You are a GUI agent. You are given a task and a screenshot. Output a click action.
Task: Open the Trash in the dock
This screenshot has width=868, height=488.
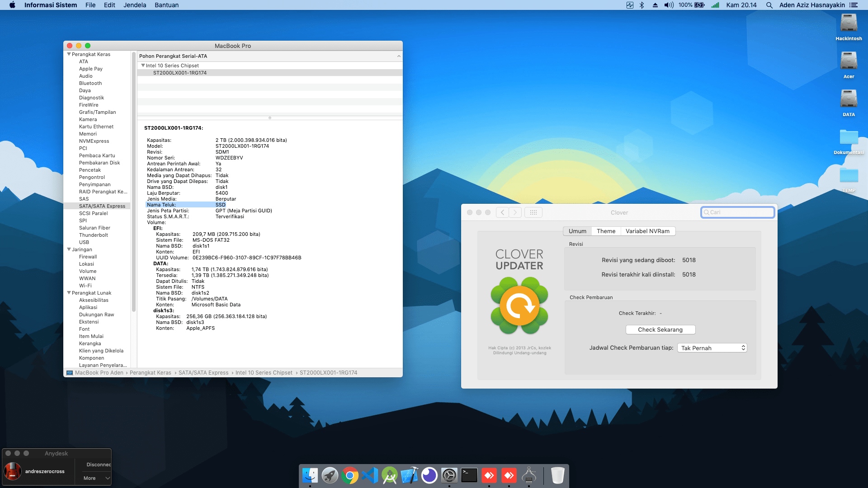click(x=558, y=475)
